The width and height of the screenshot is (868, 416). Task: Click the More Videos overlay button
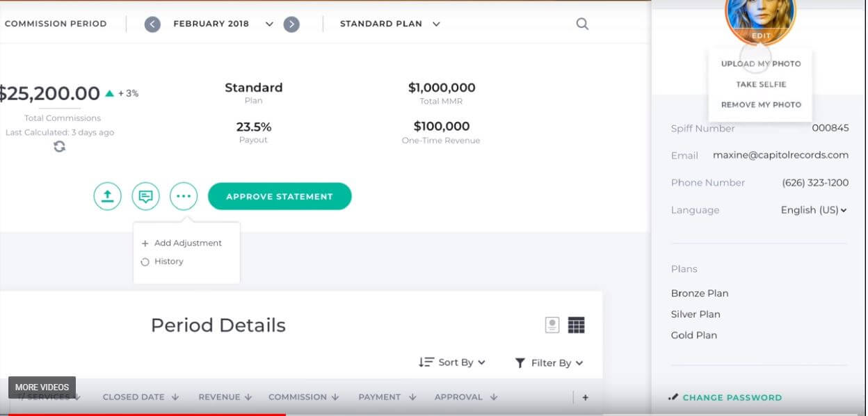[x=42, y=387]
